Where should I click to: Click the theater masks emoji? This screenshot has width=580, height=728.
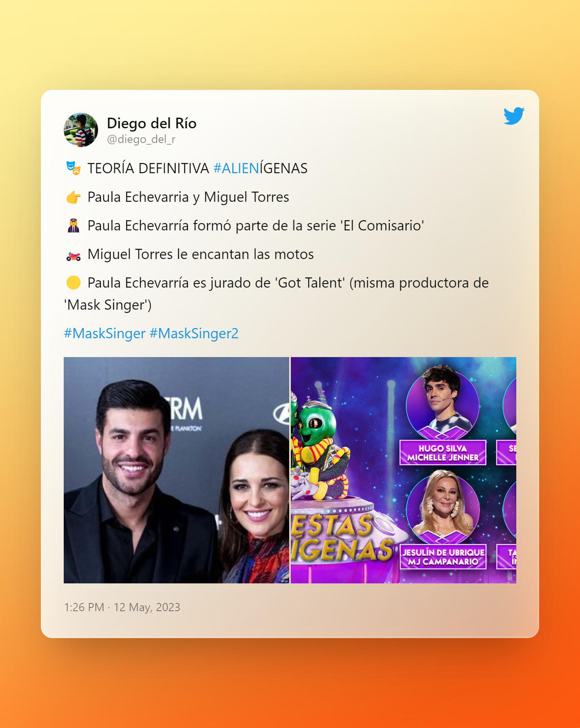pos(74,168)
